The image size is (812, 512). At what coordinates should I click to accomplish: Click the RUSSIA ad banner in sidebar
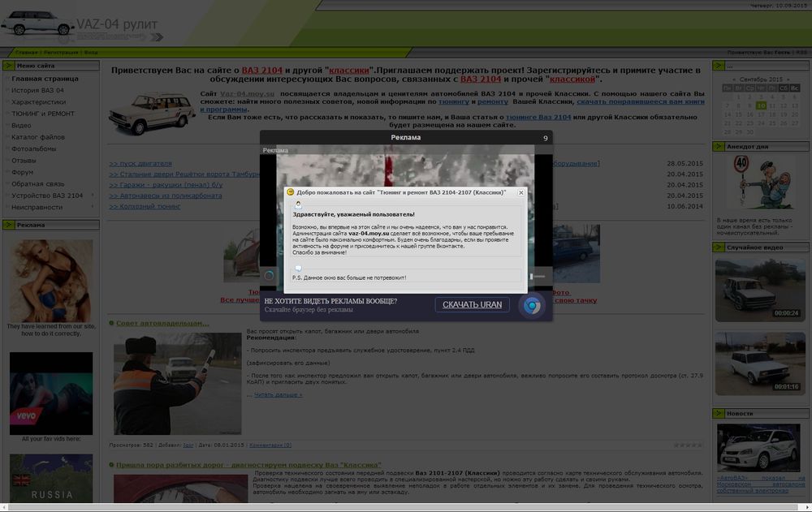tap(51, 479)
